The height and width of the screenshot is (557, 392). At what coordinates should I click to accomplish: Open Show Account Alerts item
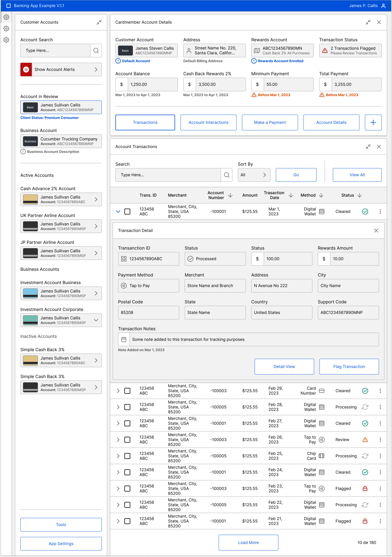(61, 69)
